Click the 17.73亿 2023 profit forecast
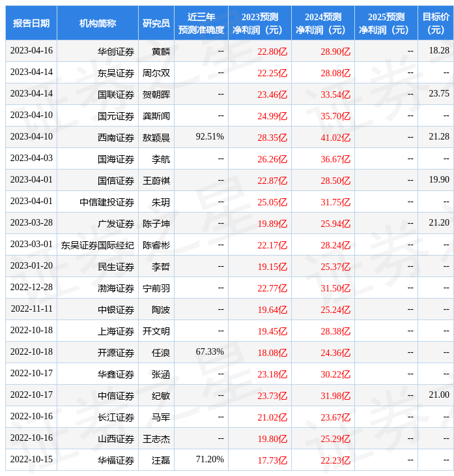The height and width of the screenshot is (476, 454). click(272, 460)
